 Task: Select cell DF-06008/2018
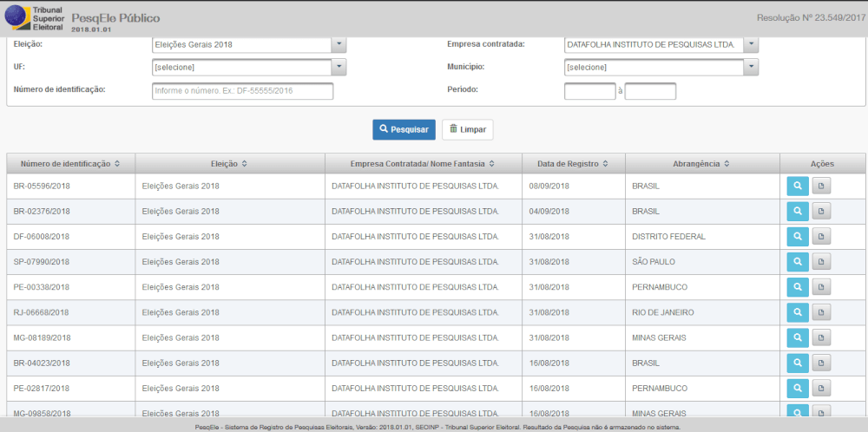71,237
